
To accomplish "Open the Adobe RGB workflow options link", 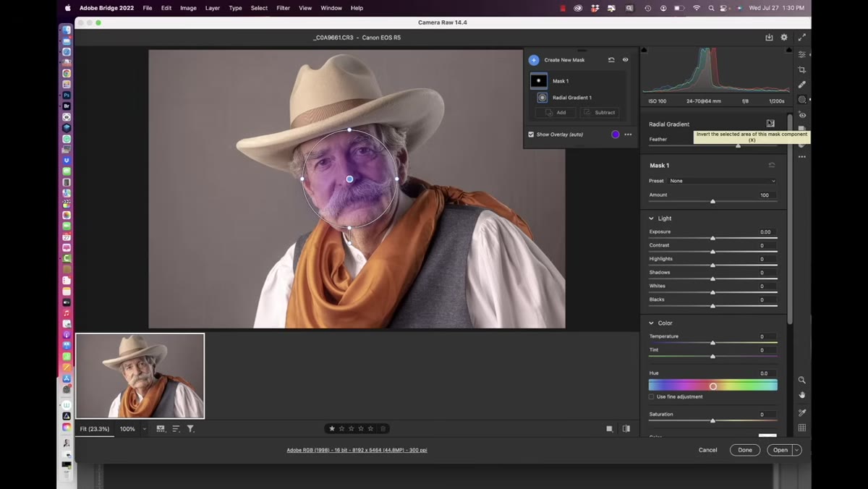I will (x=357, y=450).
